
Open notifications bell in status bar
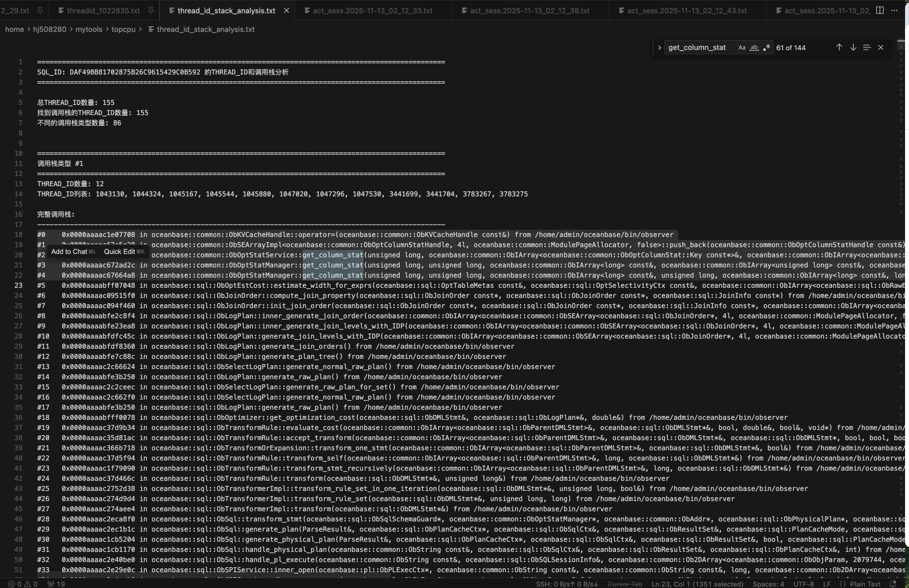(x=893, y=584)
